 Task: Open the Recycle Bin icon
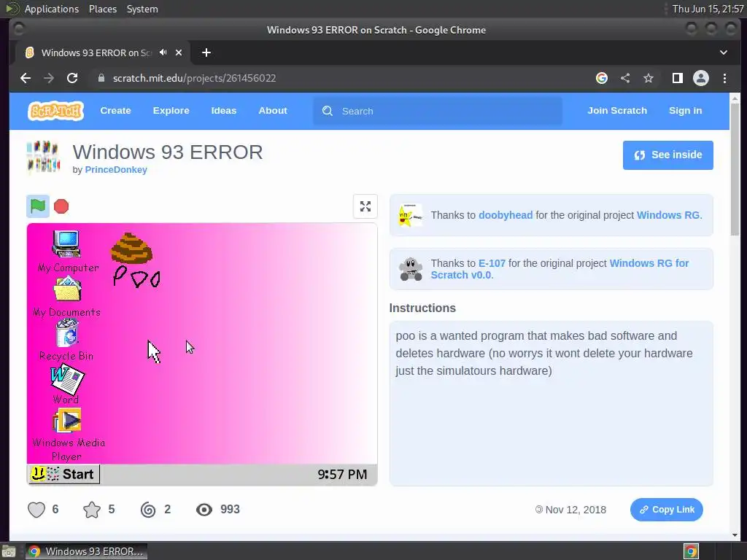[67, 332]
